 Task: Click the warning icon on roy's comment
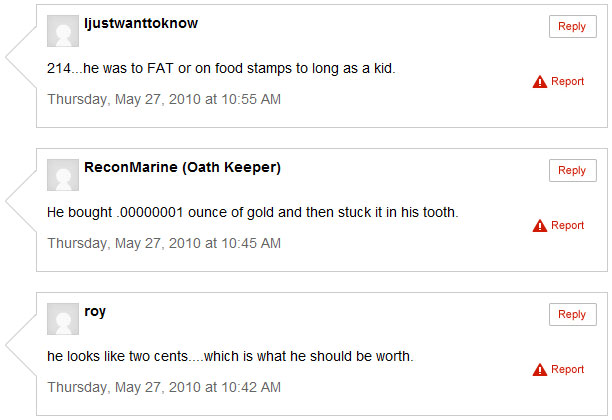pos(540,370)
